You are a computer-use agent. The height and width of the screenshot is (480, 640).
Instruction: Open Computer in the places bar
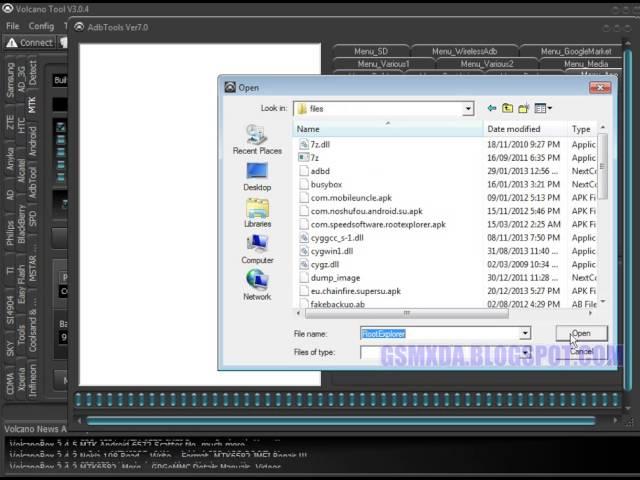click(257, 249)
